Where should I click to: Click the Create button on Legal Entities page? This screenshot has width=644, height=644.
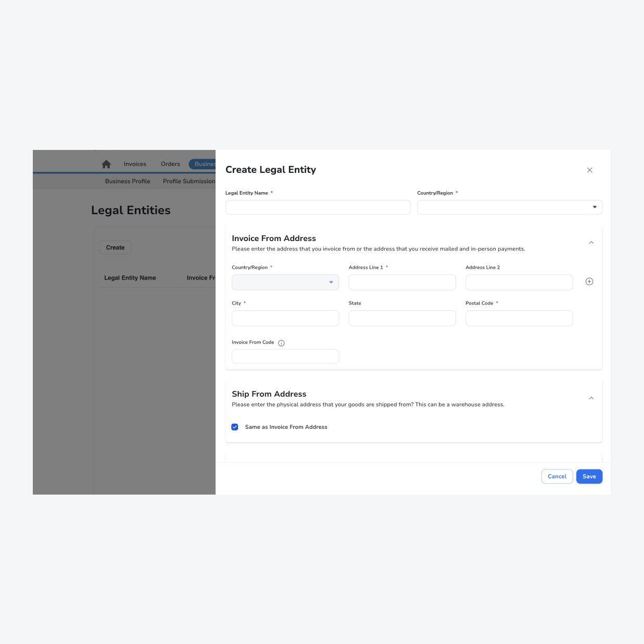click(115, 247)
